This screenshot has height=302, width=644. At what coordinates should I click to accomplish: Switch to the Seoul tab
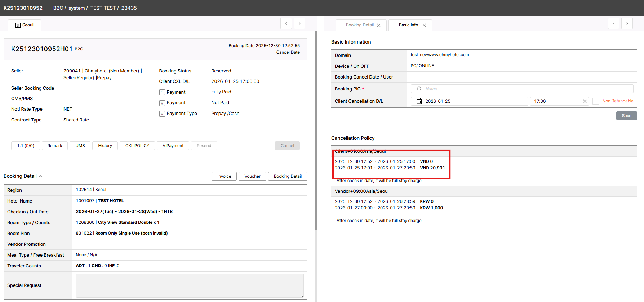point(25,25)
